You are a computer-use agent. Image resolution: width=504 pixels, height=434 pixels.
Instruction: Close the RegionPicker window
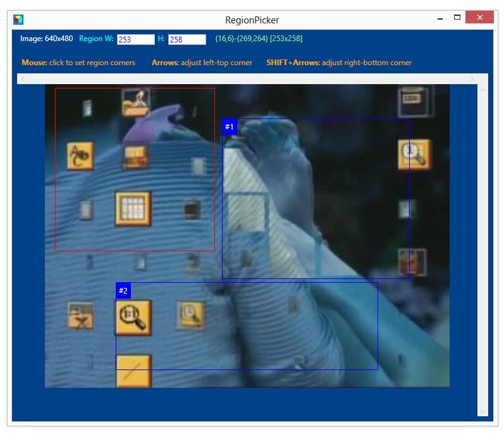point(479,17)
